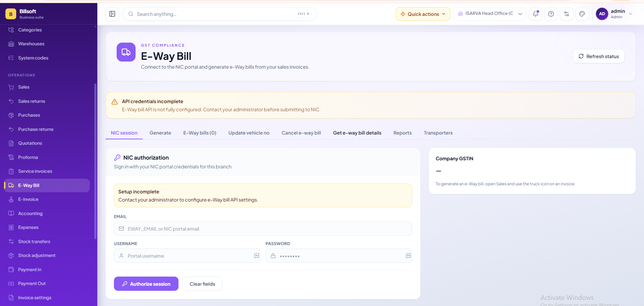Open the Reports tab
Image resolution: width=644 pixels, height=306 pixels.
coord(402,133)
